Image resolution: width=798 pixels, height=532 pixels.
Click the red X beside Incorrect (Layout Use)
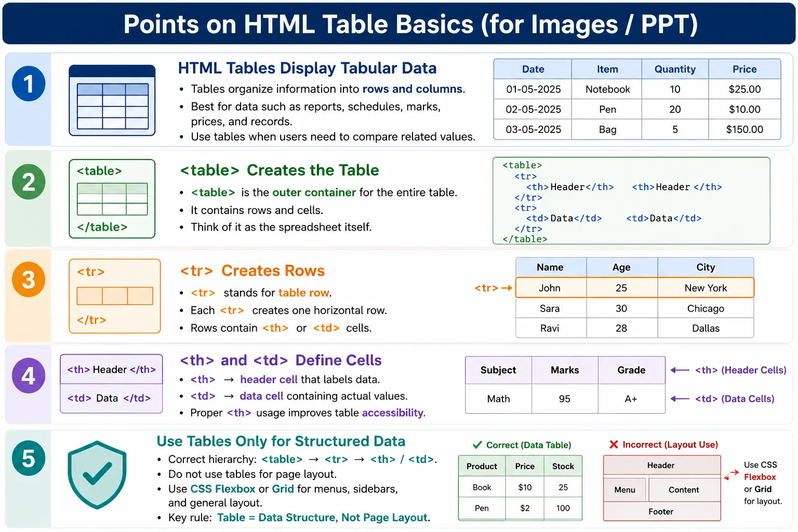(614, 444)
